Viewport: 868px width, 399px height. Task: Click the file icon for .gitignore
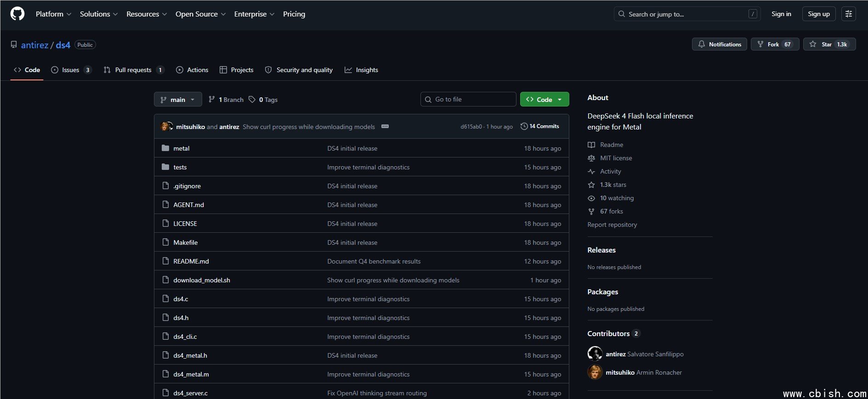click(x=165, y=186)
